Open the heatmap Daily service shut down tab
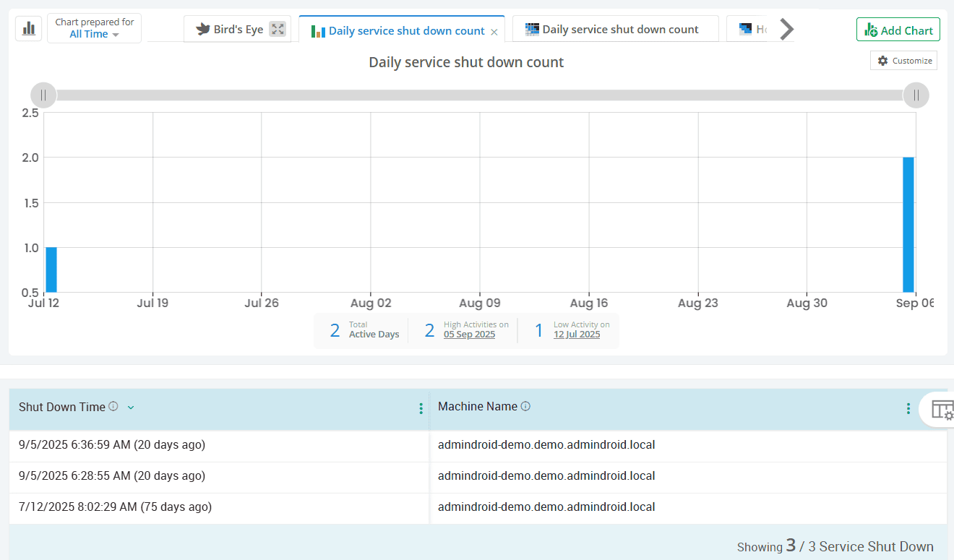 (615, 30)
